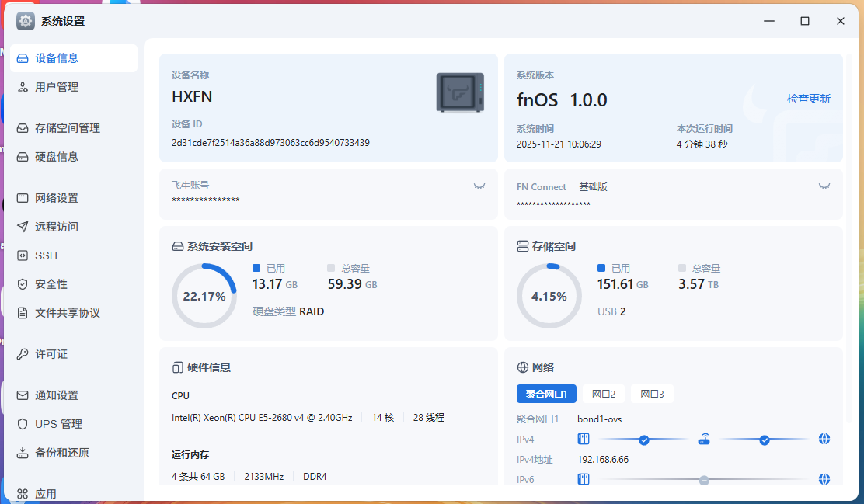Click the system time 2025-11-21 10:06:29
Viewport: 864px width, 504px height.
559,144
